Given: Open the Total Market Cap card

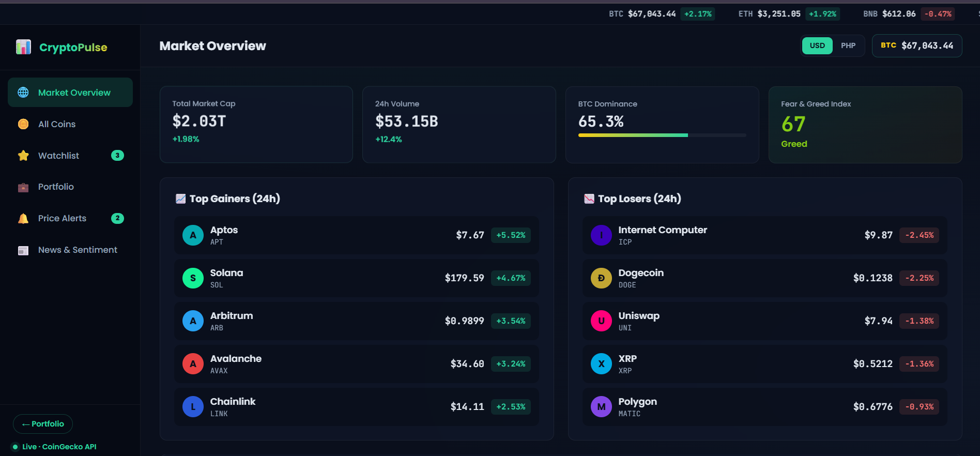Looking at the screenshot, I should click(256, 125).
